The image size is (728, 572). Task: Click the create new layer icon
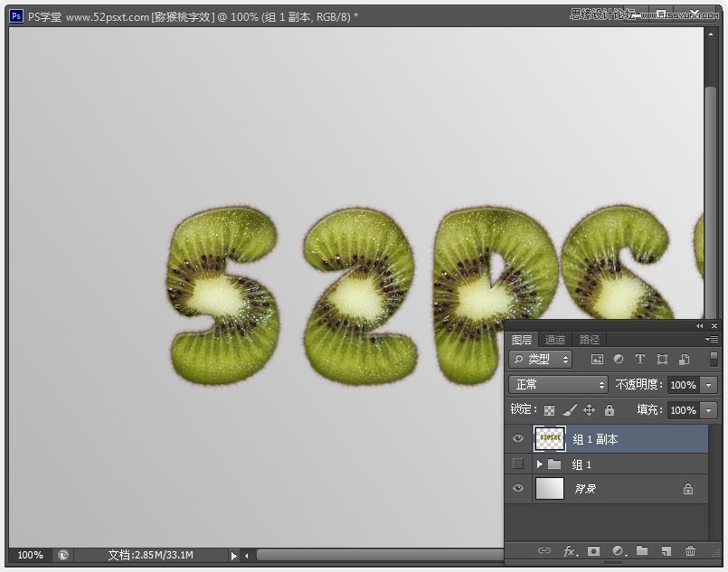tap(666, 550)
